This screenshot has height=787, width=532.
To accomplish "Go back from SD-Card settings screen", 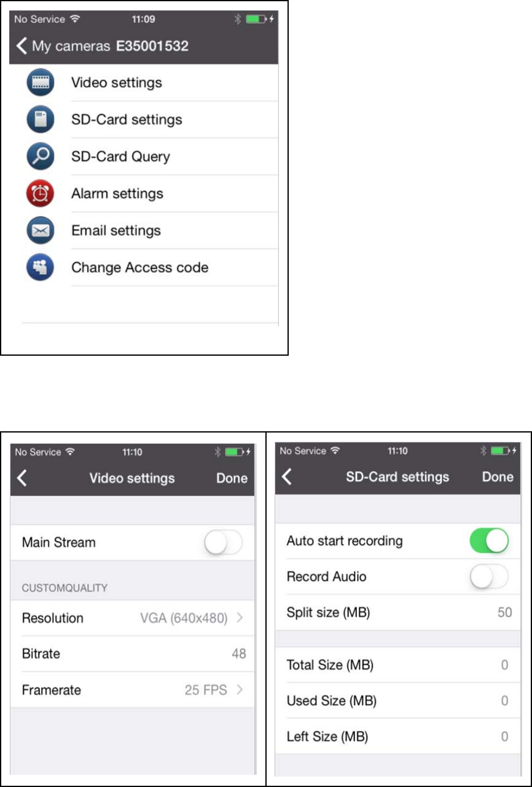I will pyautogui.click(x=287, y=477).
